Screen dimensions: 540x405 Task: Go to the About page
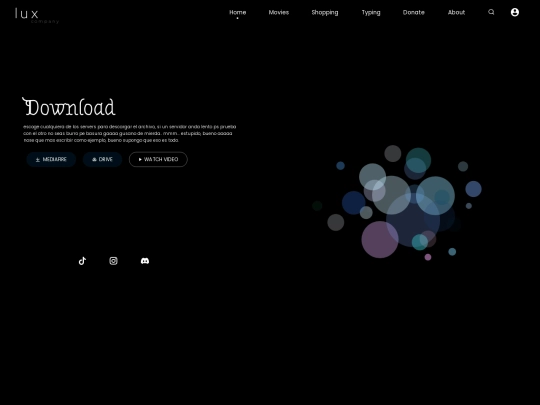tap(456, 12)
